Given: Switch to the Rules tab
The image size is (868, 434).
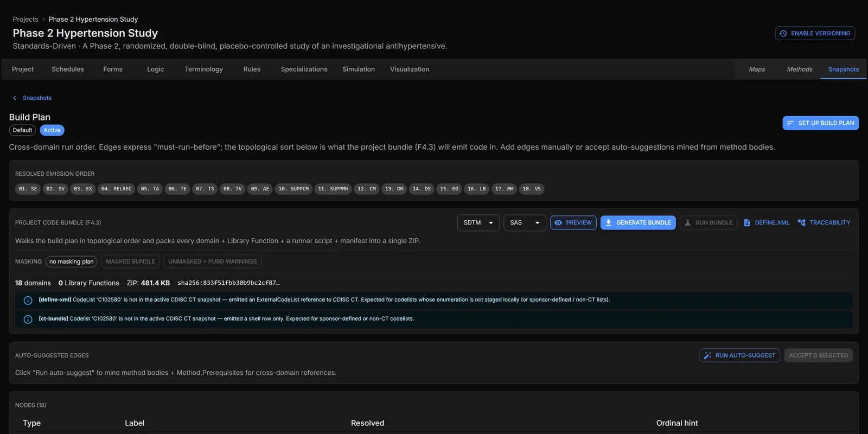Looking at the screenshot, I should click(x=252, y=69).
